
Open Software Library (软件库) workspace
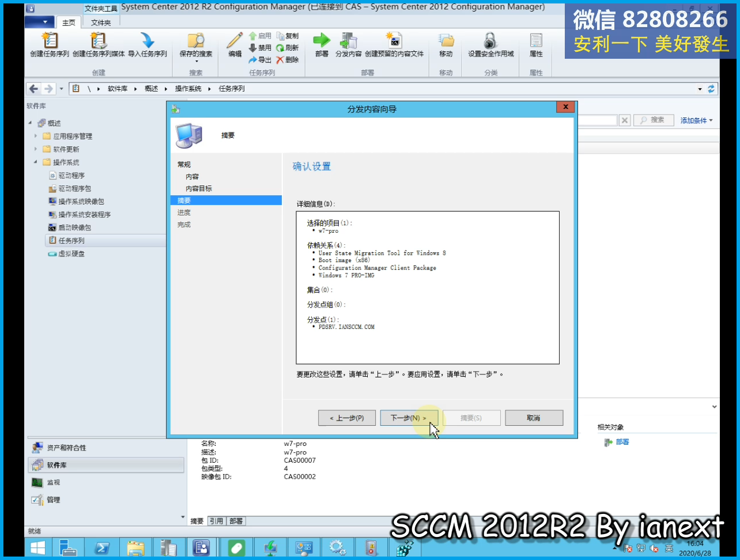click(106, 465)
